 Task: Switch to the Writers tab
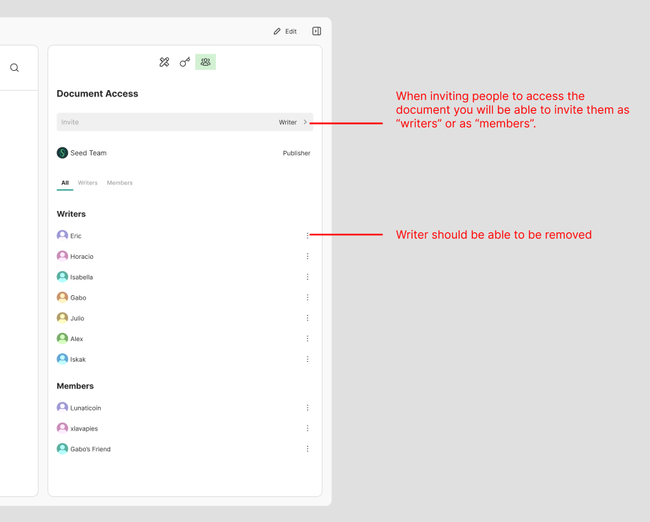pyautogui.click(x=88, y=183)
